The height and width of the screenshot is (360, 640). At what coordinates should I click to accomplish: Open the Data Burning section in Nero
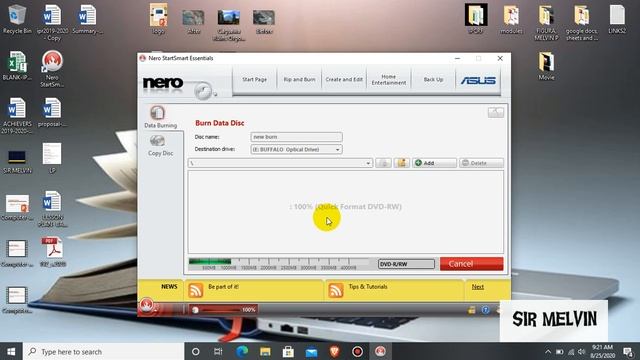(160, 117)
